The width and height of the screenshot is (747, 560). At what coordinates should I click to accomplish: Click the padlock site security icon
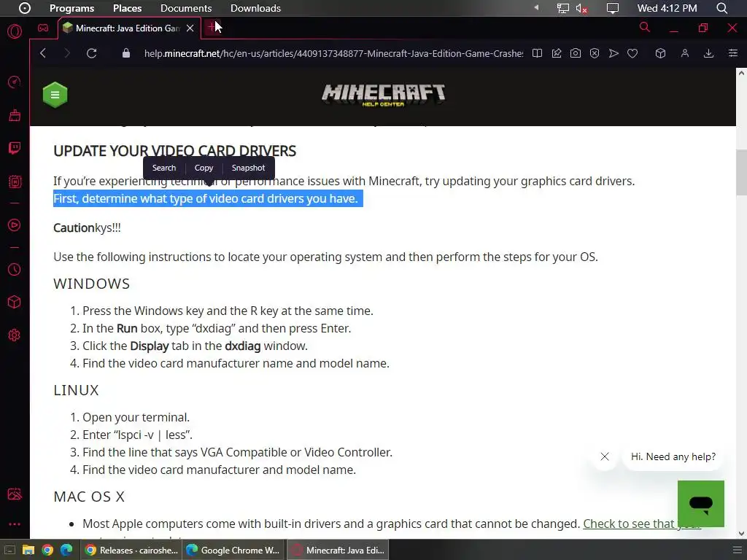[x=125, y=53]
